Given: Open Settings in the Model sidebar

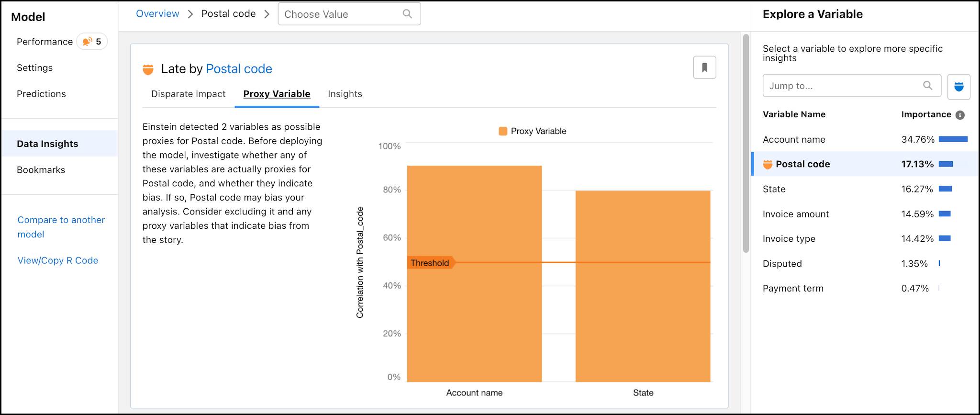Looking at the screenshot, I should coord(34,68).
